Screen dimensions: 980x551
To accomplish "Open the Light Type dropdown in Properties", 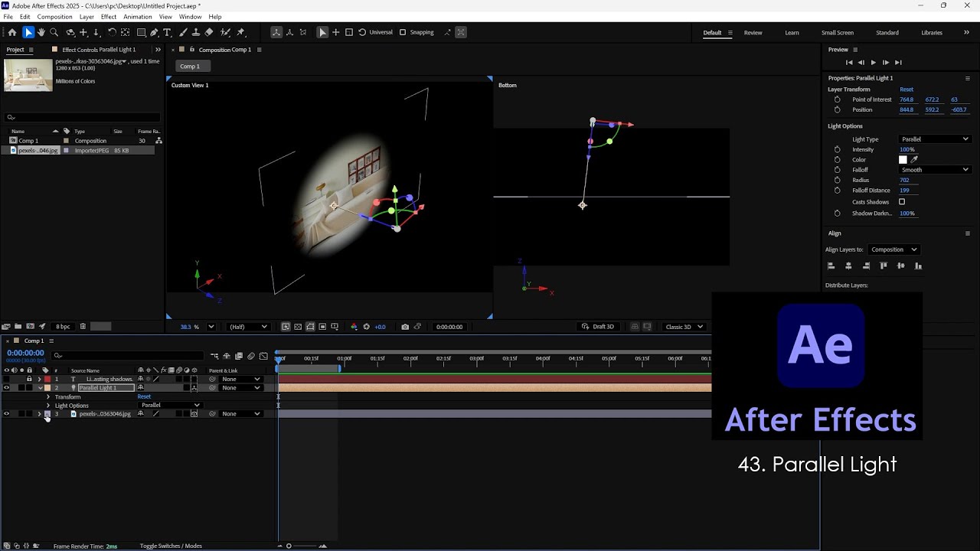I will tap(935, 139).
